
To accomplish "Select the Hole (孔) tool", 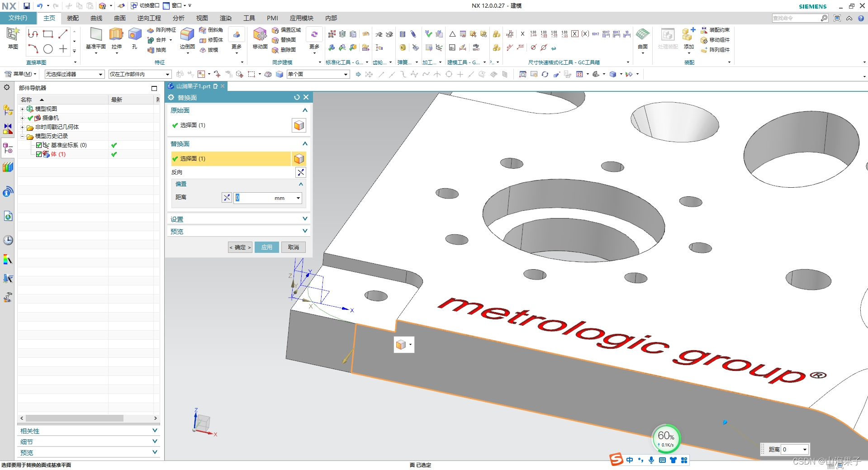I will point(134,38).
